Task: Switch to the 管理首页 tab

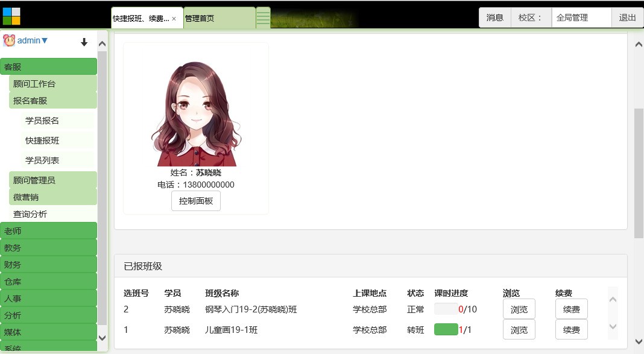Action: click(x=219, y=18)
